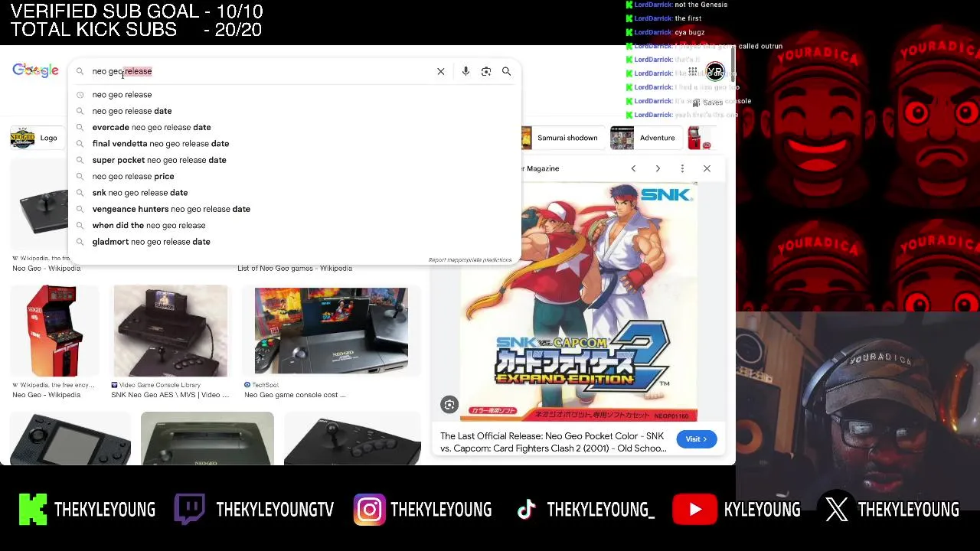Click Neo Geo handheld thumbnail at bottom left
Screen dimensions: 980x551
[70, 439]
